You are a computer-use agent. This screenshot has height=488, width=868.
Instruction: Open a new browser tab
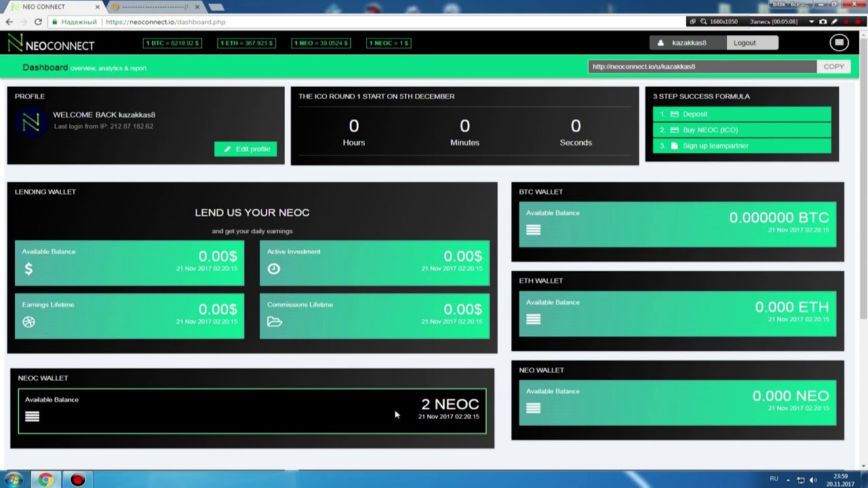pyautogui.click(x=216, y=7)
